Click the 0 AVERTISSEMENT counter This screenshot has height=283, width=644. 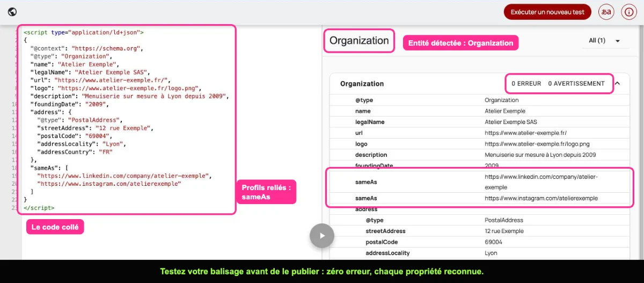pos(576,84)
